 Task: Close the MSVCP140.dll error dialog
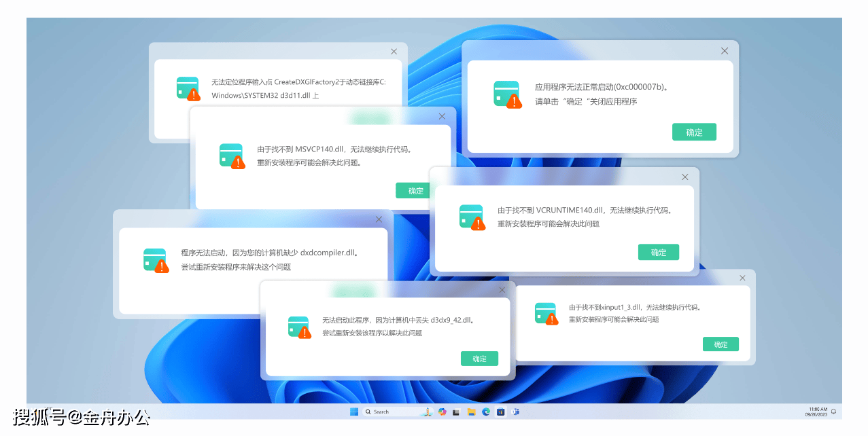pos(442,116)
